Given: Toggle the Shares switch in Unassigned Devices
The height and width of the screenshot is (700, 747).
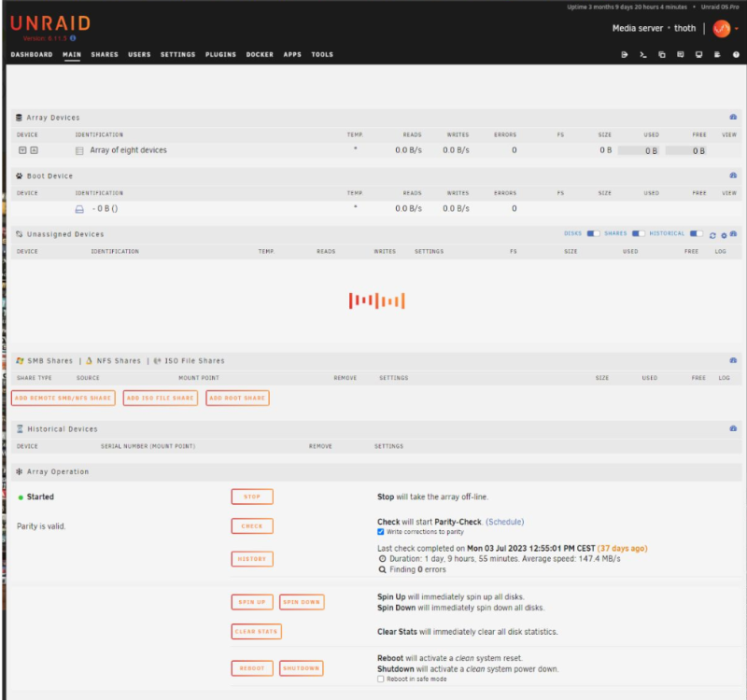Looking at the screenshot, I should (x=639, y=233).
